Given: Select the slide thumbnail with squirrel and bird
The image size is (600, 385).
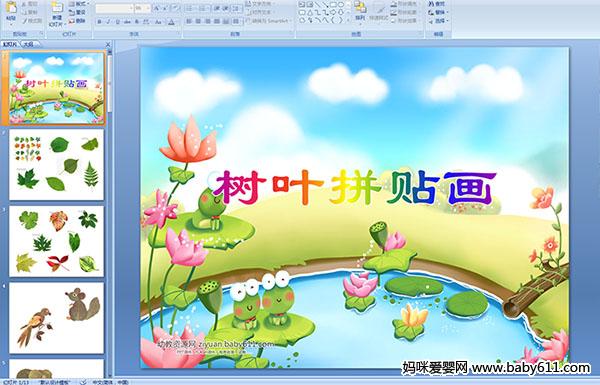Looking at the screenshot, I should pyautogui.click(x=57, y=318).
